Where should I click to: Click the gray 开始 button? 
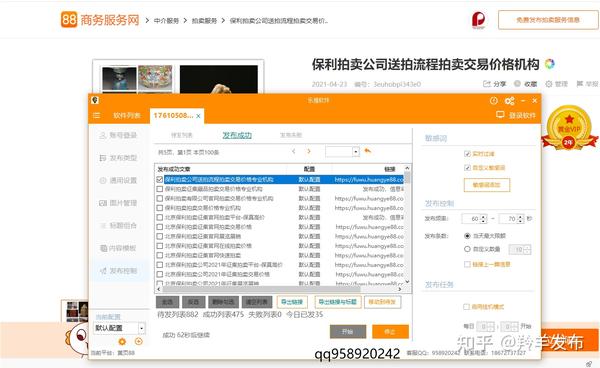click(x=348, y=332)
